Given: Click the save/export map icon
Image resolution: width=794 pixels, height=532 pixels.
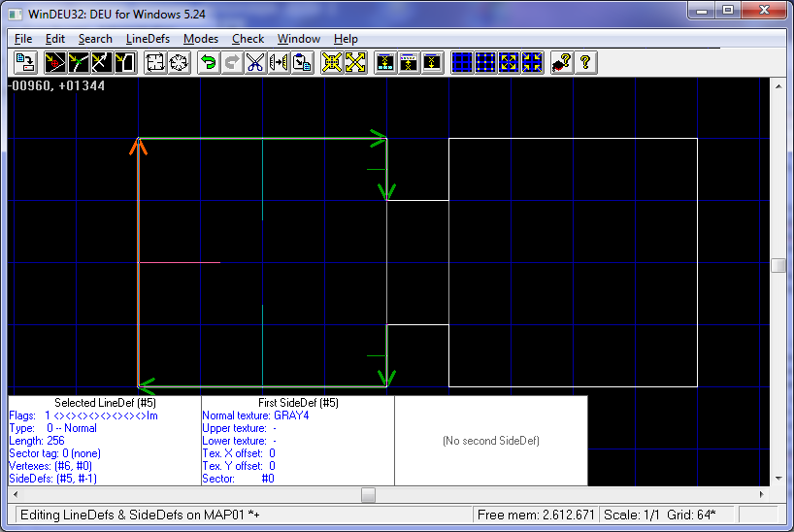Looking at the screenshot, I should click(x=25, y=63).
